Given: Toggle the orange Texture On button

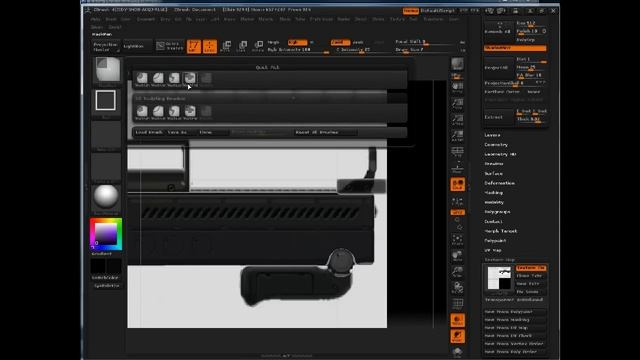Looking at the screenshot, I should (531, 268).
